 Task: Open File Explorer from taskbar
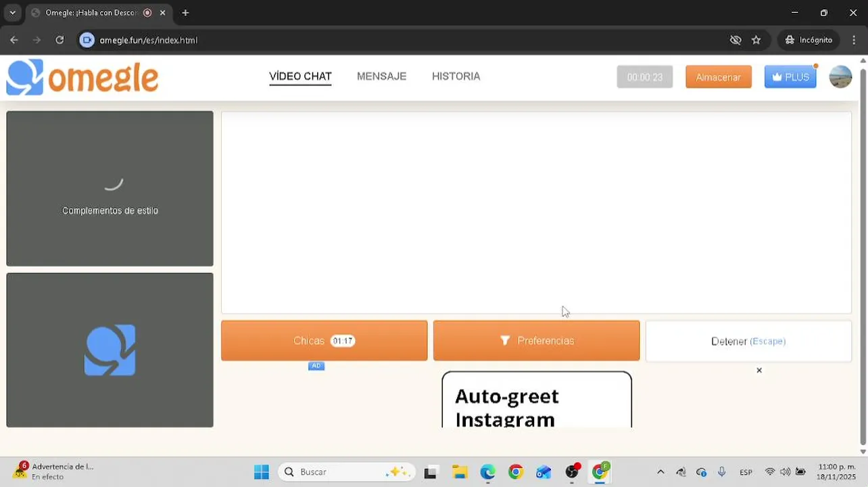(x=460, y=472)
